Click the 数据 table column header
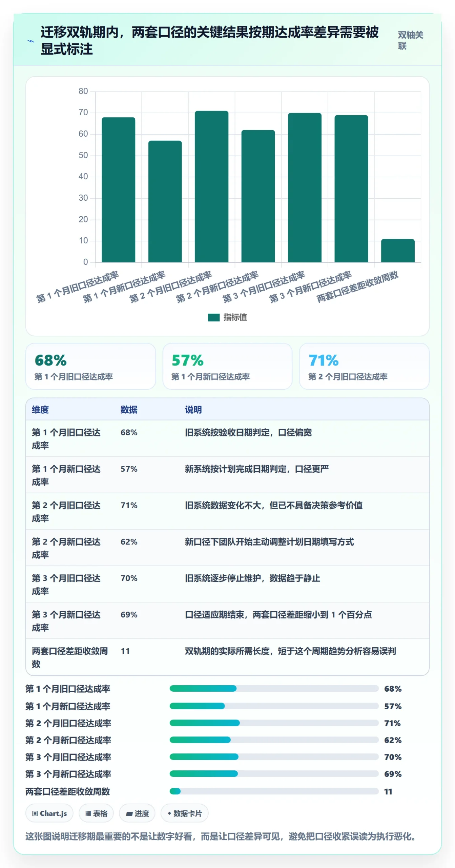 click(129, 410)
